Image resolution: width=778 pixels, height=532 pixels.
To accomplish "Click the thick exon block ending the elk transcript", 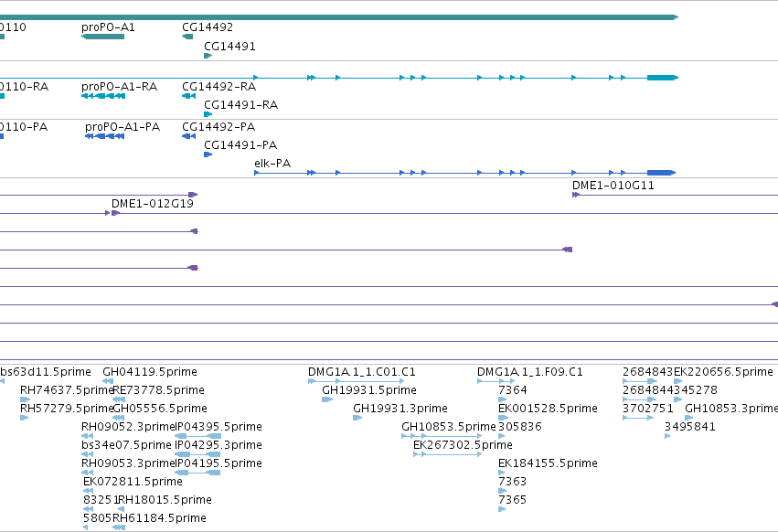I will [x=663, y=78].
